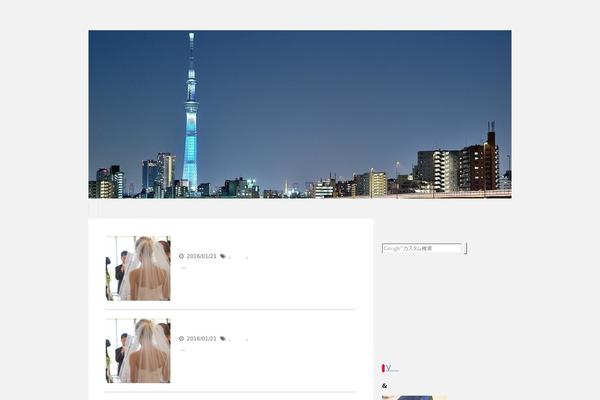
Task: Focus the Google custom search field
Action: (422, 248)
